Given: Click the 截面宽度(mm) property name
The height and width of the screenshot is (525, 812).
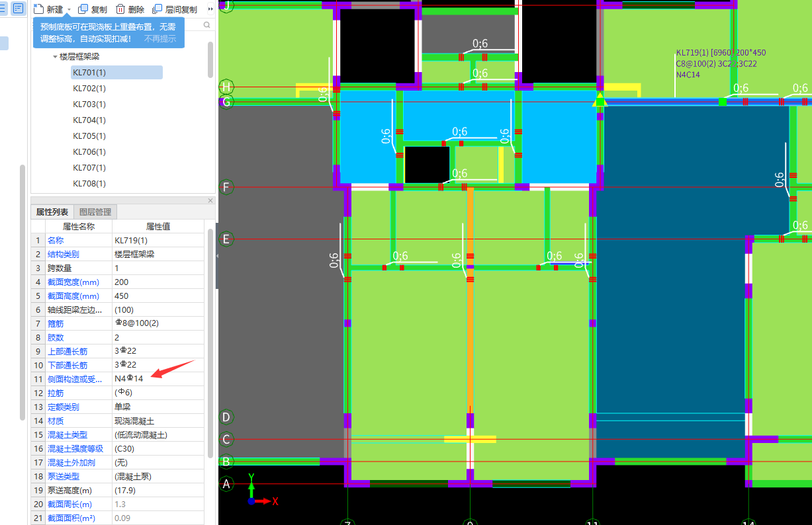Looking at the screenshot, I should pyautogui.click(x=73, y=282).
